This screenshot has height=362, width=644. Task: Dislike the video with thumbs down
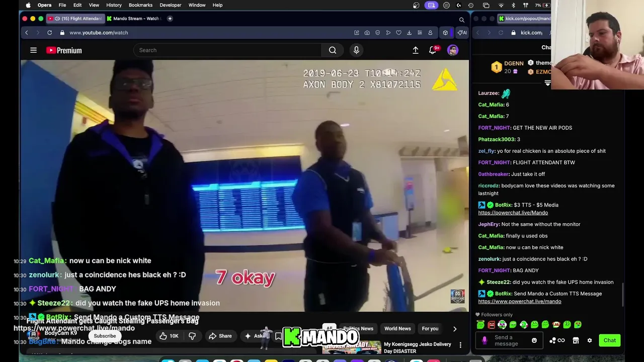[192, 336]
